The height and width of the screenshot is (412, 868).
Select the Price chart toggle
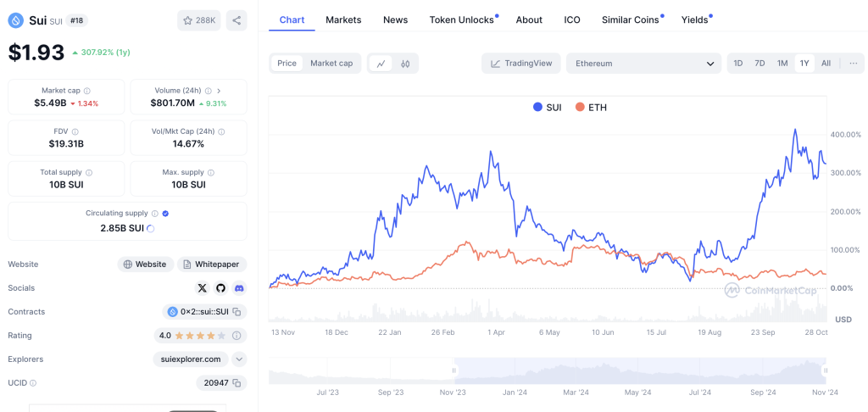click(x=287, y=63)
